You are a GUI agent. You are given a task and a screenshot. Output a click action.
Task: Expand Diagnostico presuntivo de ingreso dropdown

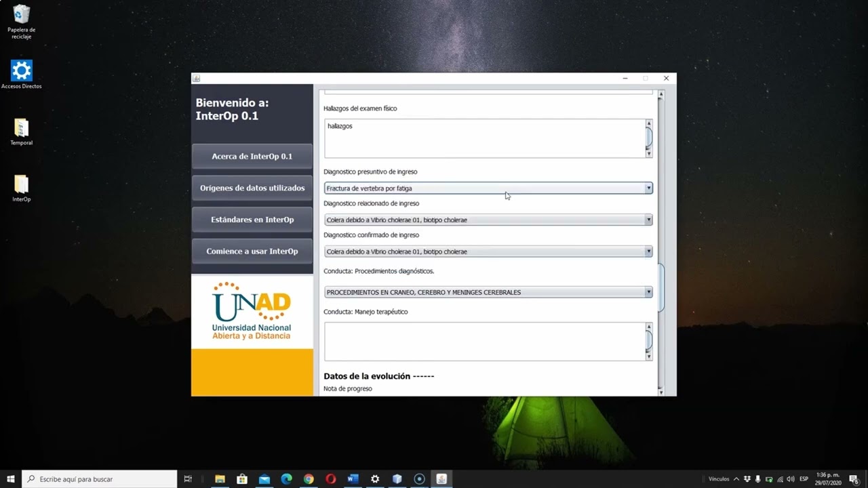648,188
